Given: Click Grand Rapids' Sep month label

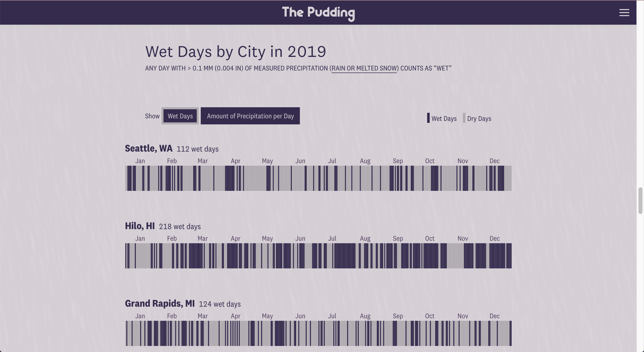Looking at the screenshot, I should [398, 316].
